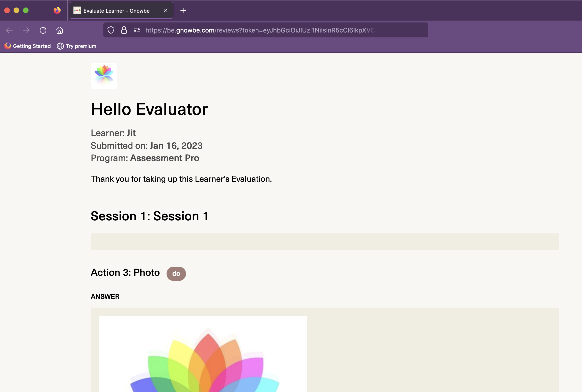
Task: Reload the Evaluate Learner page
Action: coord(43,30)
